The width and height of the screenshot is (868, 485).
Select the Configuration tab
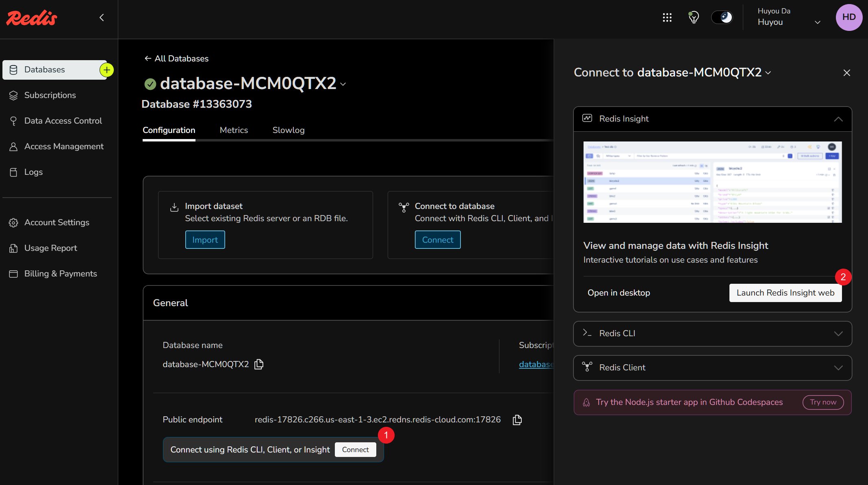pyautogui.click(x=169, y=130)
